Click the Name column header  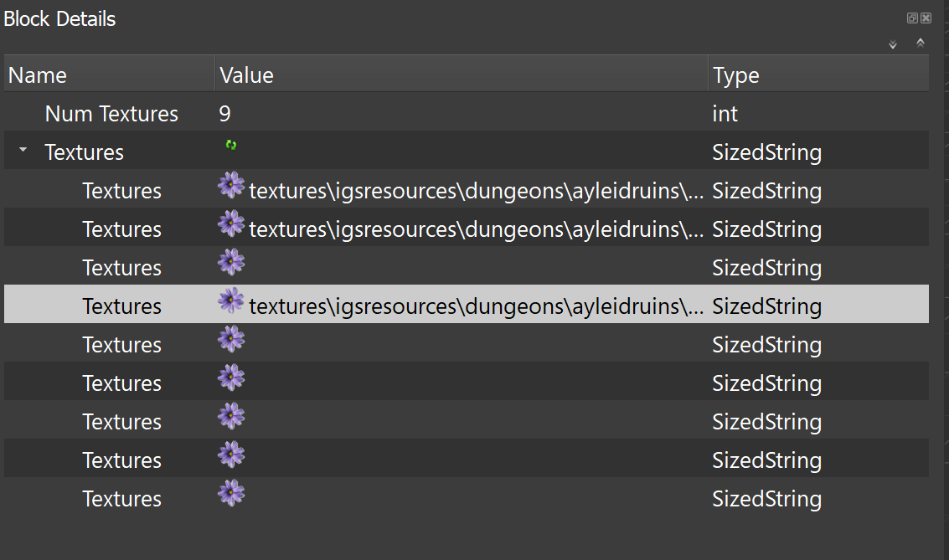38,75
